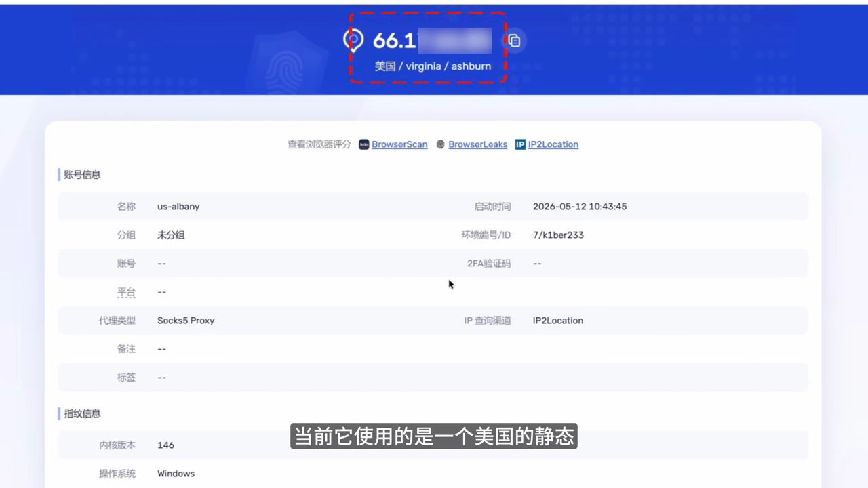Click the location text 美国 / virginia / ashburn
Screen dimensions: 868x488
[433, 66]
